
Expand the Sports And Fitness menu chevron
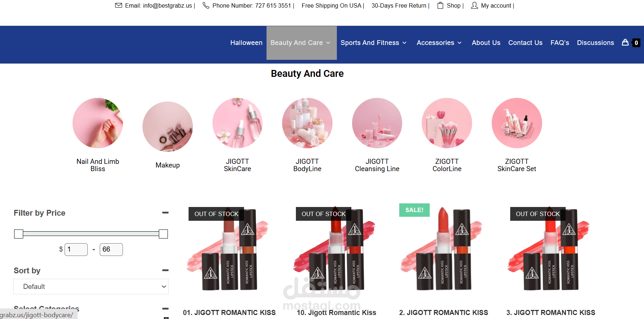pyautogui.click(x=404, y=43)
